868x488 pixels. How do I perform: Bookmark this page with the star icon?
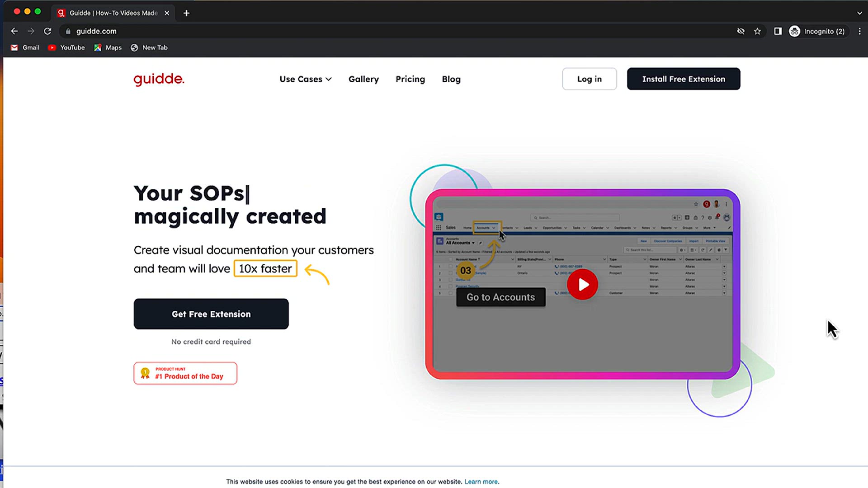tap(757, 31)
